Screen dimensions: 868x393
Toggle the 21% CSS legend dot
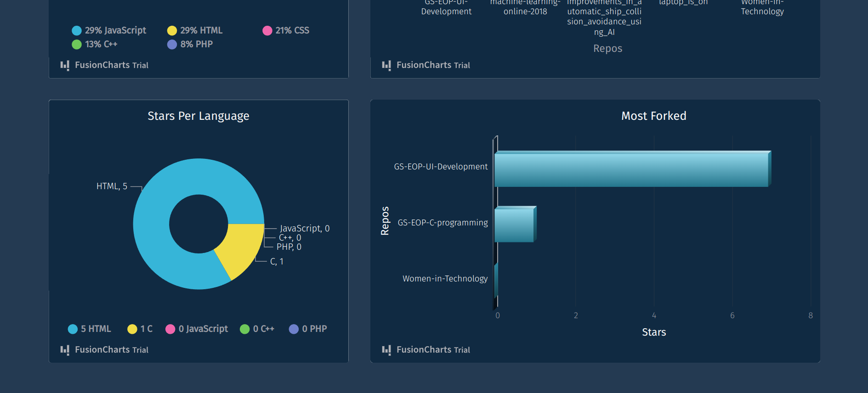(267, 31)
